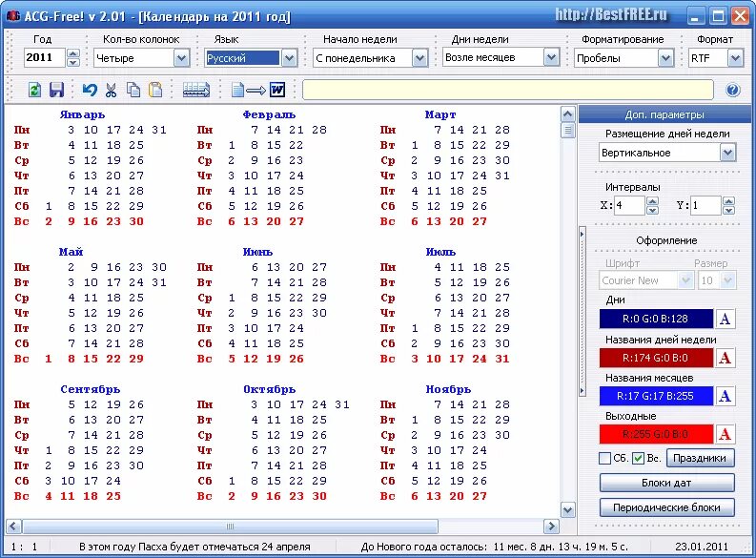
Task: Click the table export arrow icon
Action: pos(196,90)
